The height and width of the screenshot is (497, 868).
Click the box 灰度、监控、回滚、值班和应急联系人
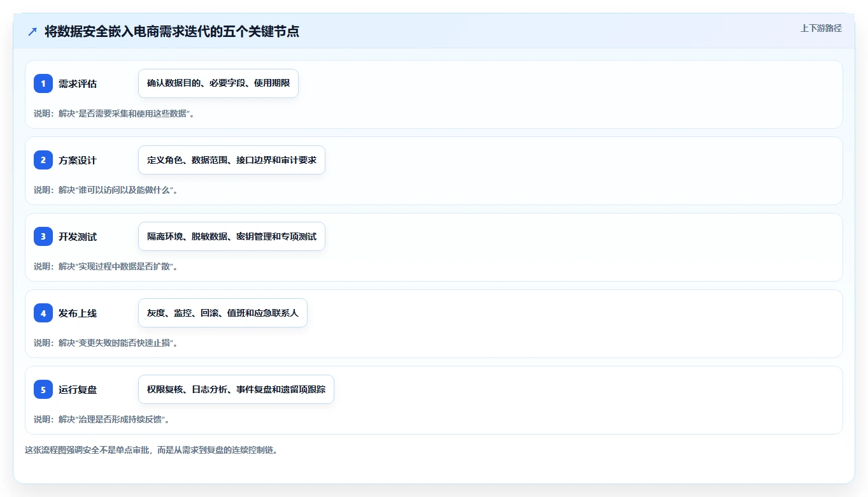223,313
